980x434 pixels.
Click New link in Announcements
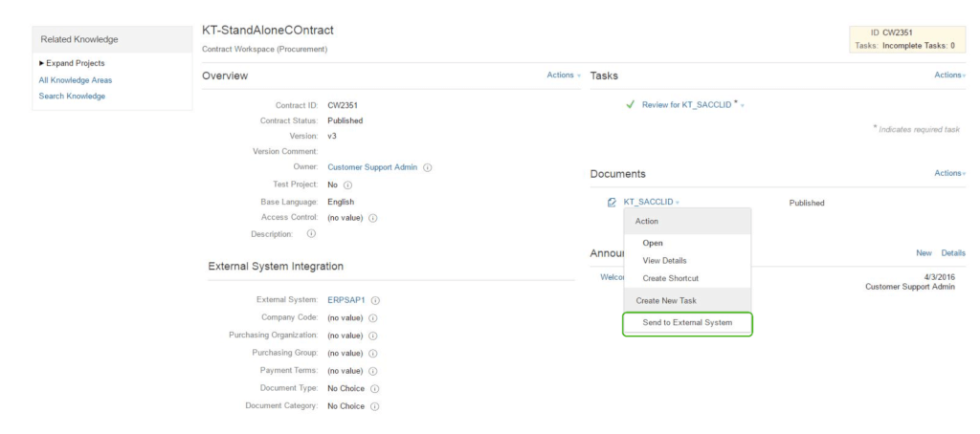point(924,253)
